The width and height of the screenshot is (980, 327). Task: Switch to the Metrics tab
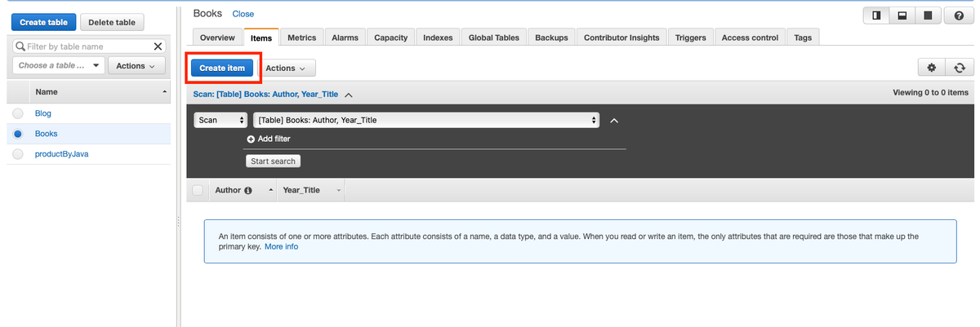(301, 38)
